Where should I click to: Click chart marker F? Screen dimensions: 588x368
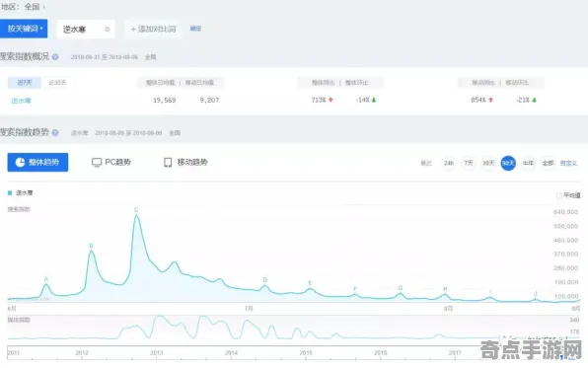(355, 288)
